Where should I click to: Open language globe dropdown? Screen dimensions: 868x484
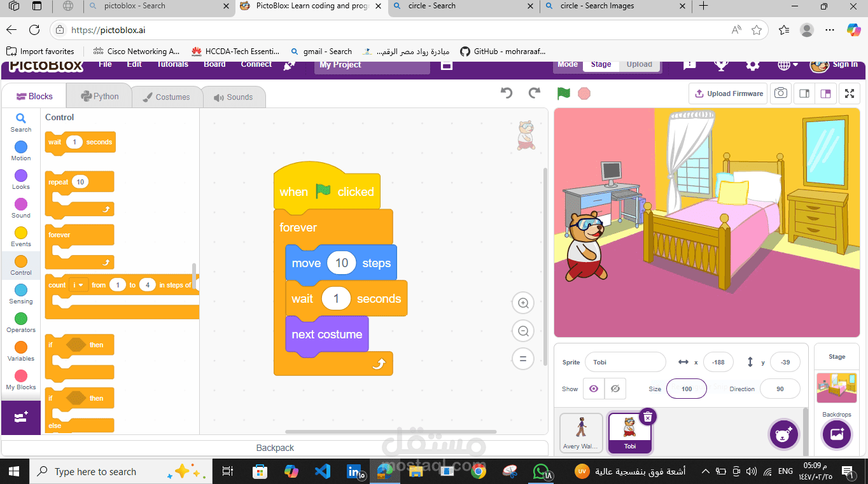pos(788,65)
